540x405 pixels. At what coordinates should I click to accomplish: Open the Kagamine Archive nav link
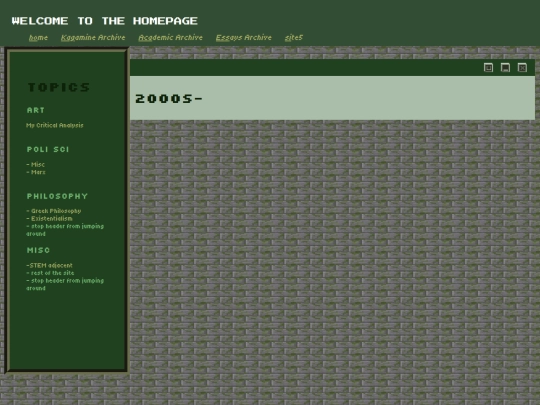tap(93, 38)
